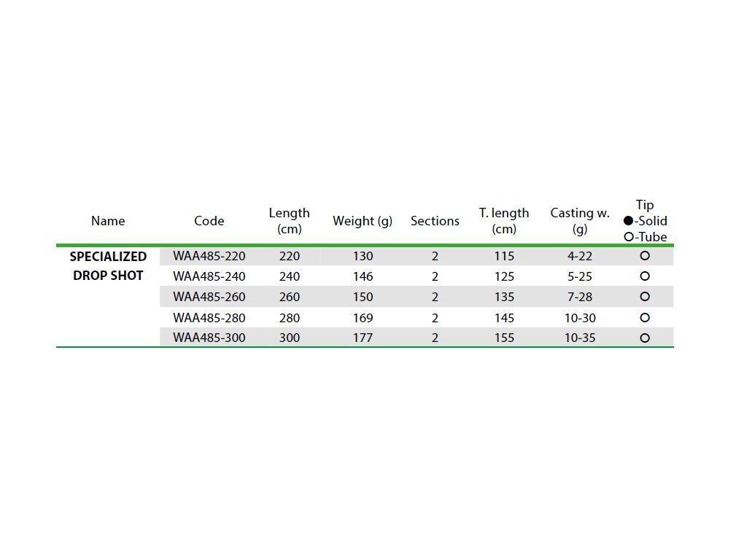Screen dimensions: 747x560
Task: Click weight value 177
Action: 363,338
